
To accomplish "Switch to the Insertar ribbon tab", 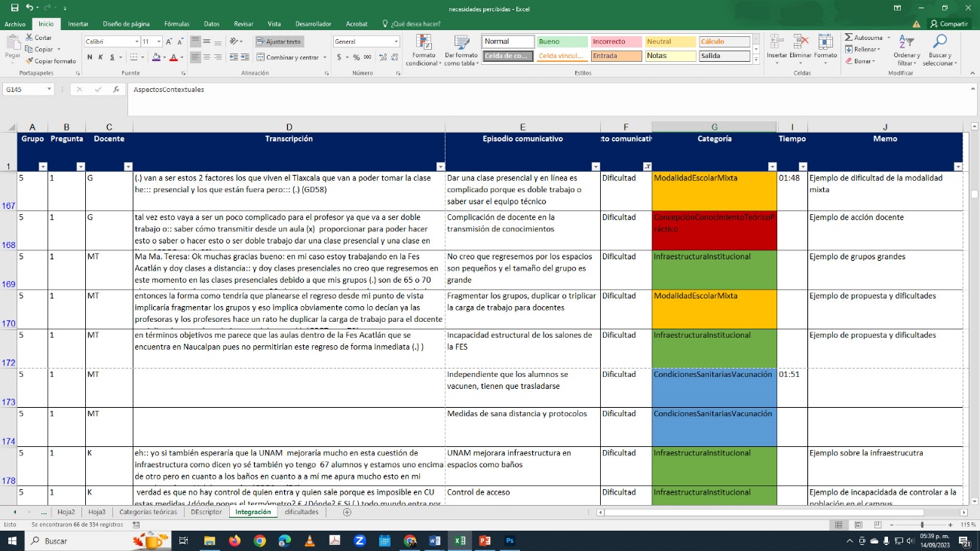I will [78, 24].
